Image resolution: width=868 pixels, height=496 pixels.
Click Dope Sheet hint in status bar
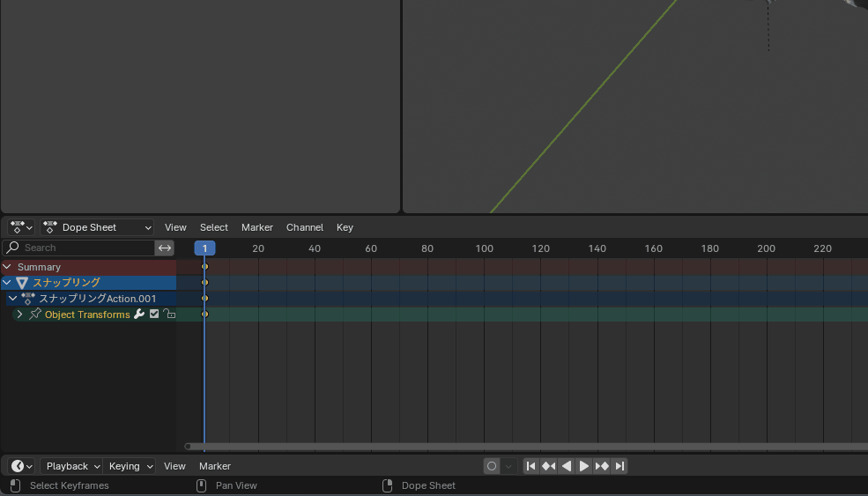tap(428, 485)
